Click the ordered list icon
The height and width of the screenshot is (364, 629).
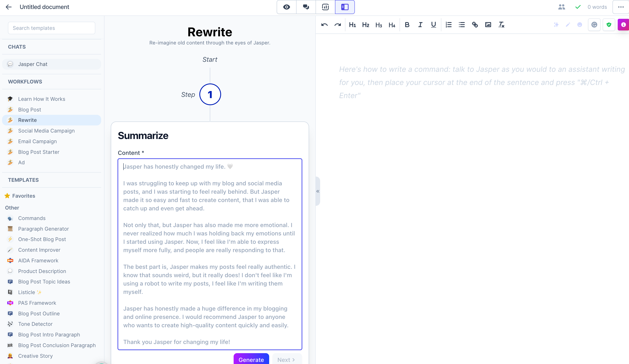[448, 25]
